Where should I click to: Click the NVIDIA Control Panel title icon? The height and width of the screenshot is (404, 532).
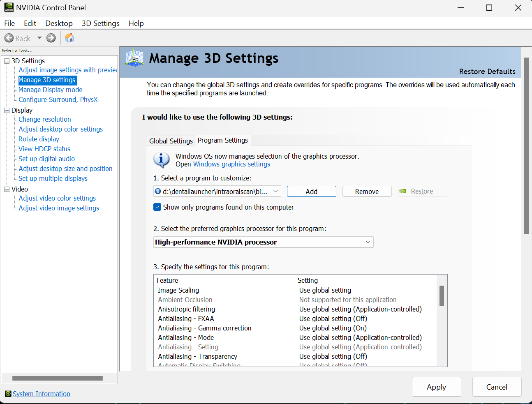tap(9, 7)
